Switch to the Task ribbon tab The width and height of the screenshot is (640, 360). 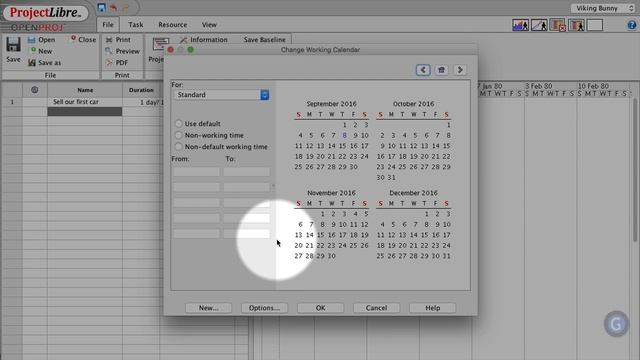coord(136,24)
